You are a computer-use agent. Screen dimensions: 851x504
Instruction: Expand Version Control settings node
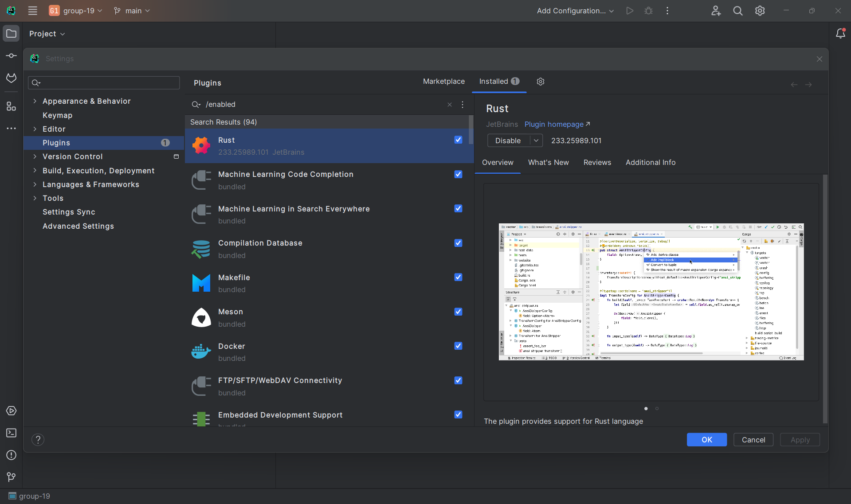pos(35,156)
